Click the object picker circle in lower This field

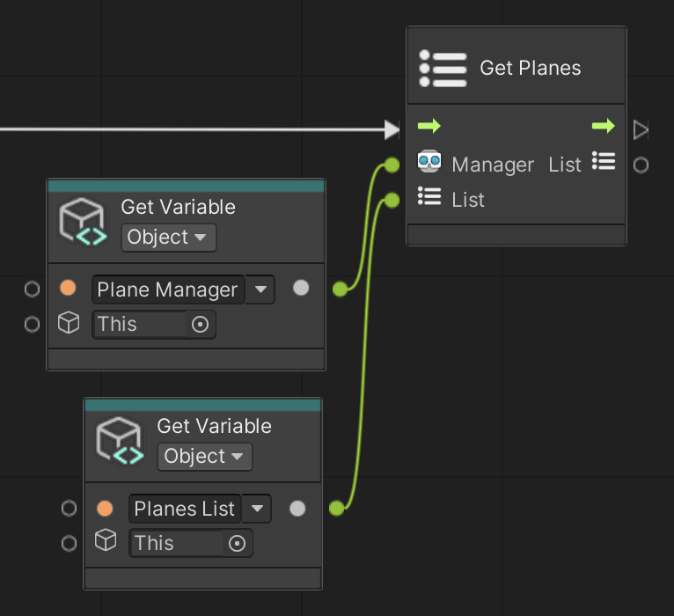[237, 544]
